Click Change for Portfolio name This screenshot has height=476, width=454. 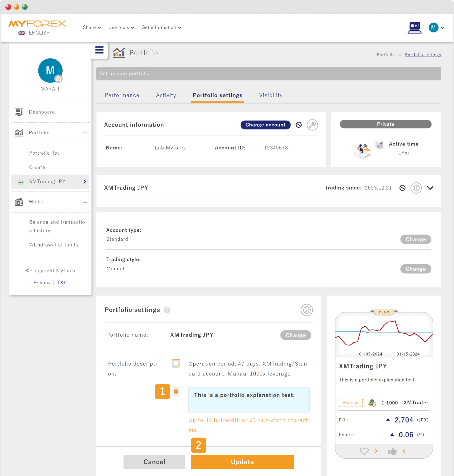[296, 335]
